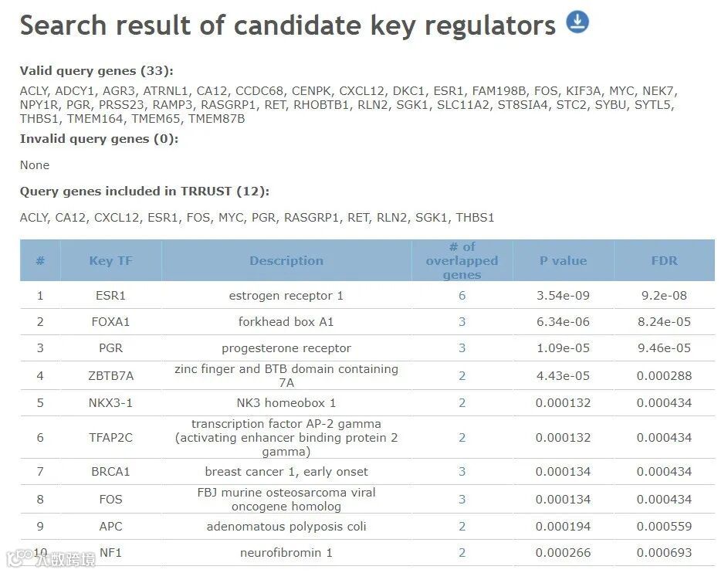Sort table by Key TF column header
This screenshot has width=728, height=573.
click(110, 261)
